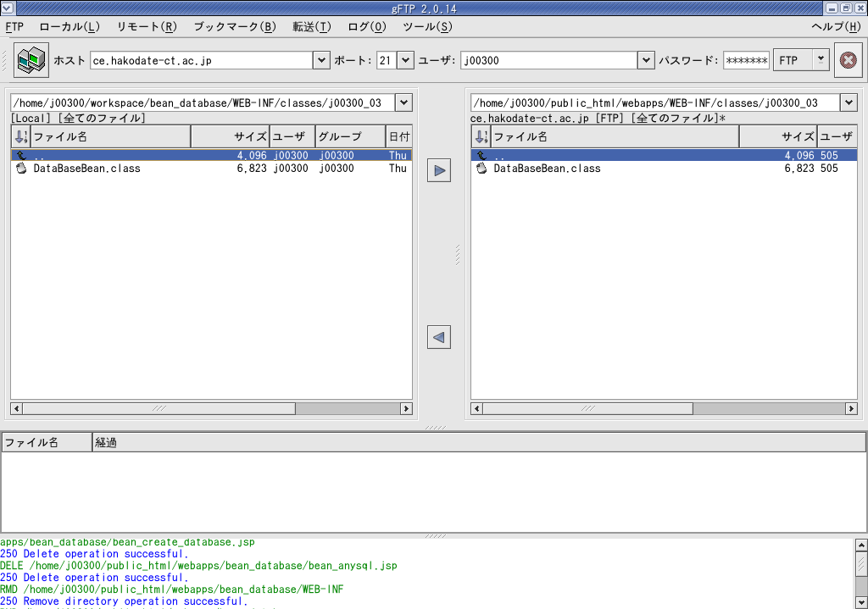Open the リモート(R) menu
Viewport: 868px width, 609px height.
(x=147, y=26)
